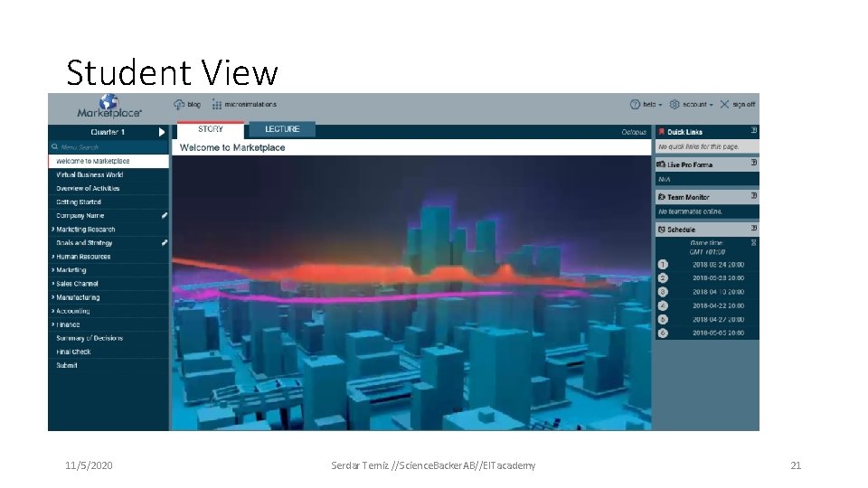Click the sign off link text

pos(743,104)
